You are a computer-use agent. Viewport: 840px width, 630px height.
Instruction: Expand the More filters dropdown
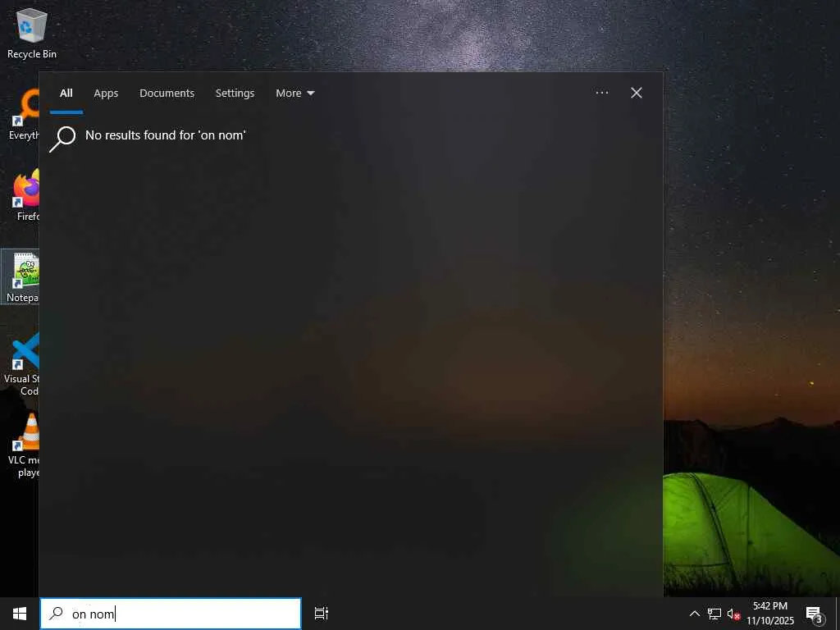(294, 94)
